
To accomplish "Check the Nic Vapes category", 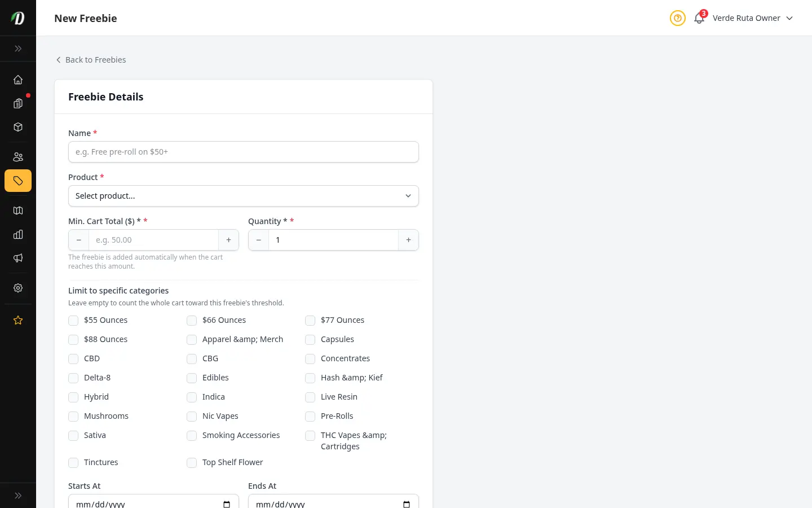I will 192,417.
